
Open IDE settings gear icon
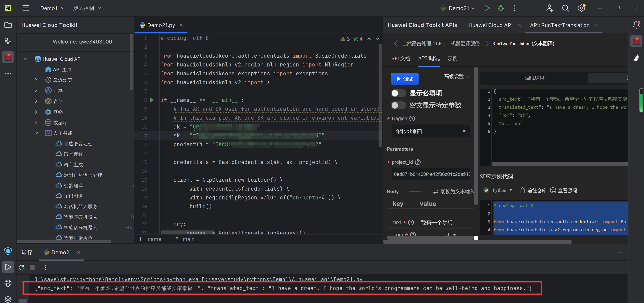point(581,8)
